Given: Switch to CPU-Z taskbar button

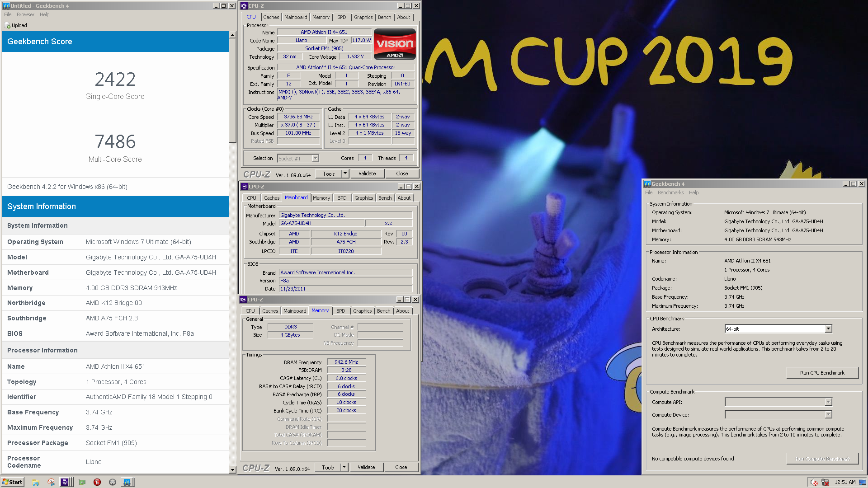Looking at the screenshot, I should (65, 482).
